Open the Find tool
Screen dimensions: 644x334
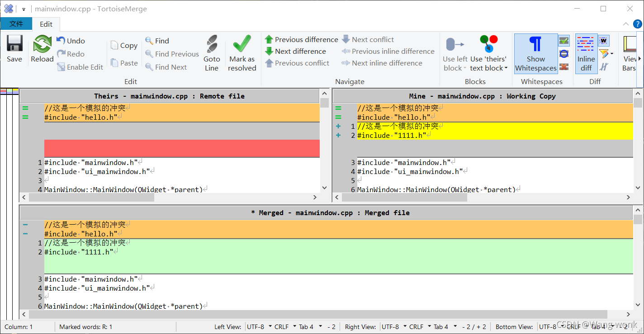157,41
